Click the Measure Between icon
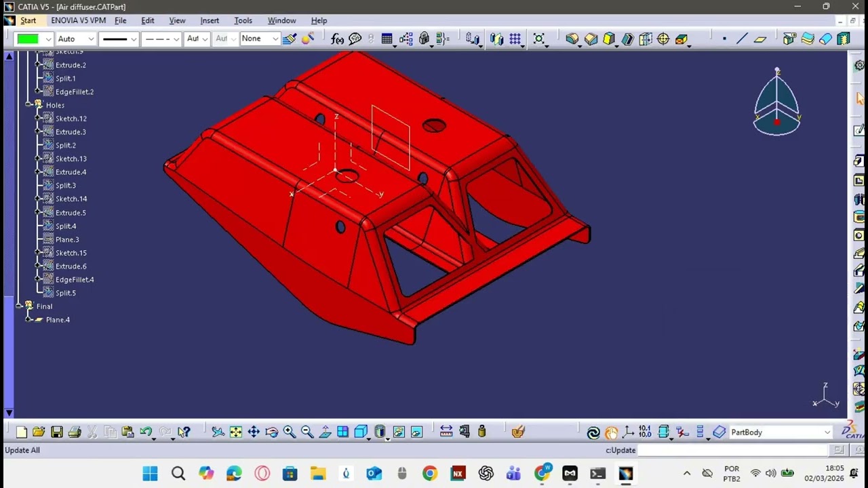This screenshot has height=488, width=868. coord(446,432)
